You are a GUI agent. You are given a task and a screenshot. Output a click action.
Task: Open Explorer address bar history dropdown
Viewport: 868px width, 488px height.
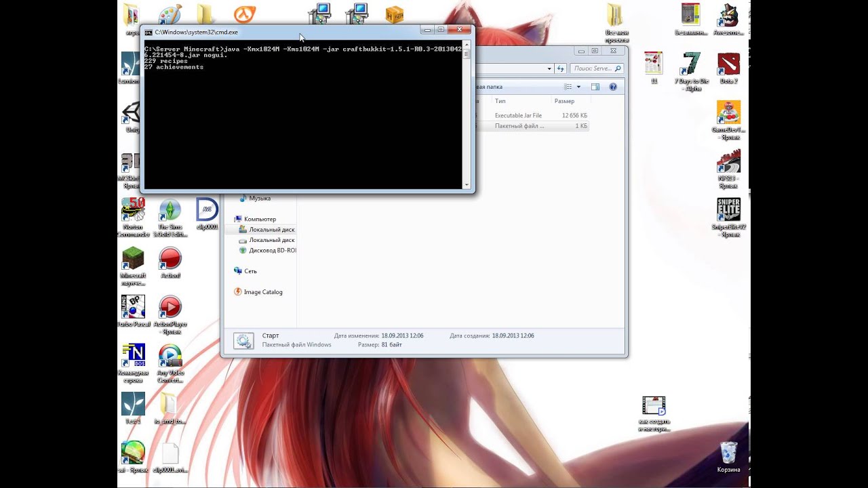(x=549, y=68)
